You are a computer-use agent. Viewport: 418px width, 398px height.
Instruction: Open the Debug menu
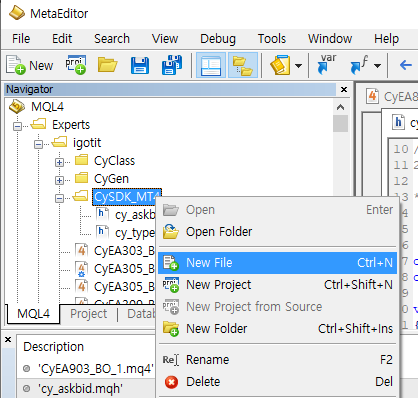(x=218, y=39)
